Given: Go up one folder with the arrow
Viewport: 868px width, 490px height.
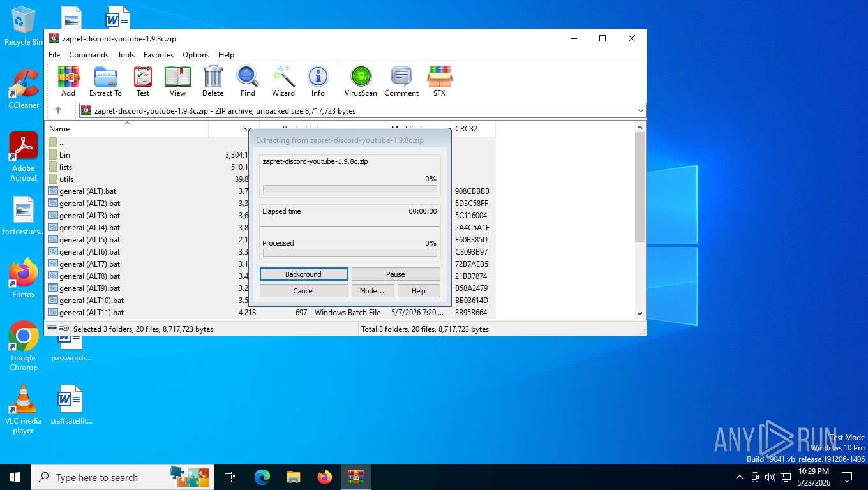Looking at the screenshot, I should tap(57, 110).
